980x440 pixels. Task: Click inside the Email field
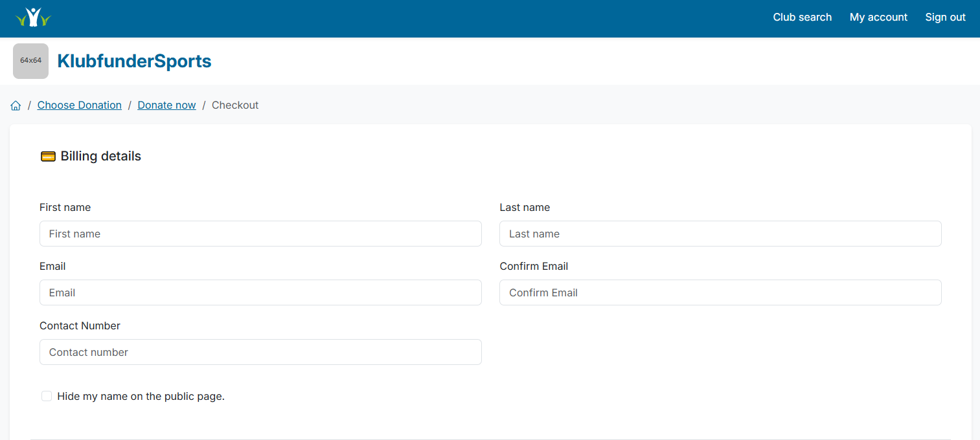pyautogui.click(x=260, y=292)
